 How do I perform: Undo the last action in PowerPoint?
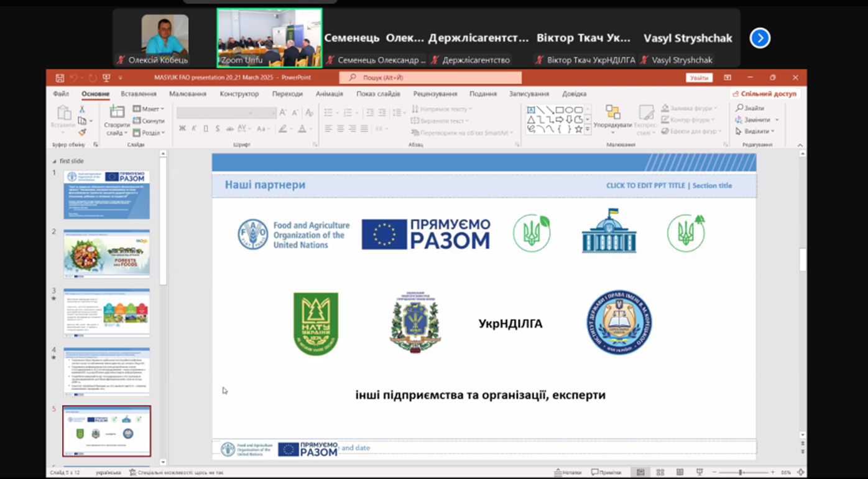74,78
